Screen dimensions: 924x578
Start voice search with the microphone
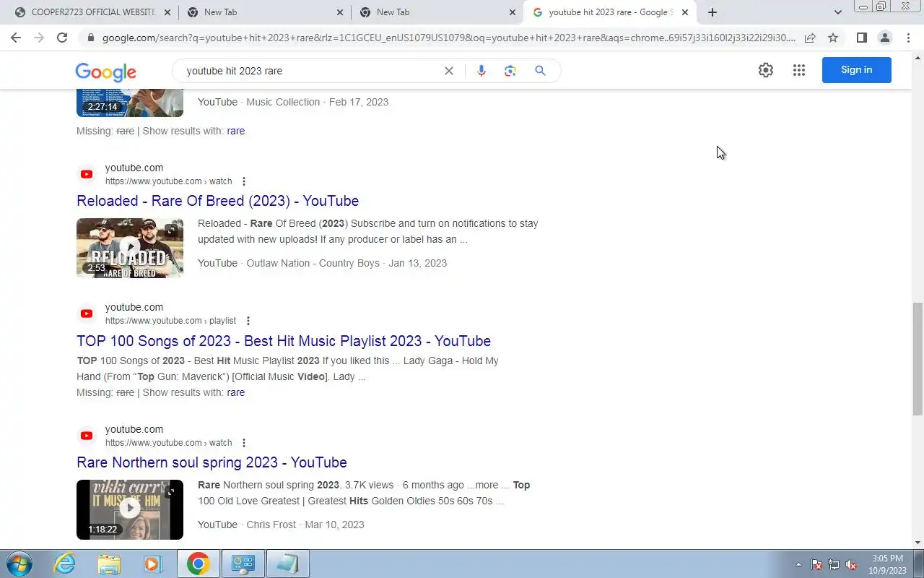pyautogui.click(x=481, y=71)
